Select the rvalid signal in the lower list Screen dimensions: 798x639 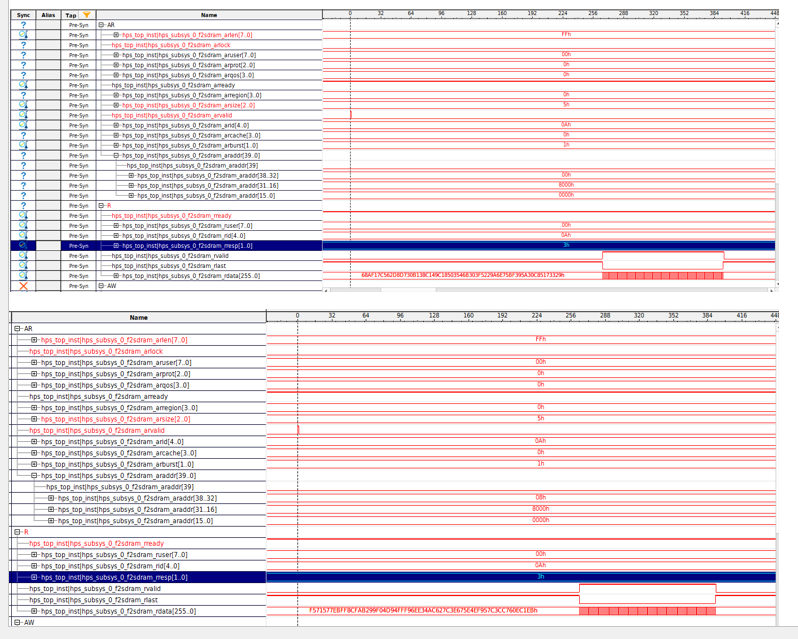[95, 589]
